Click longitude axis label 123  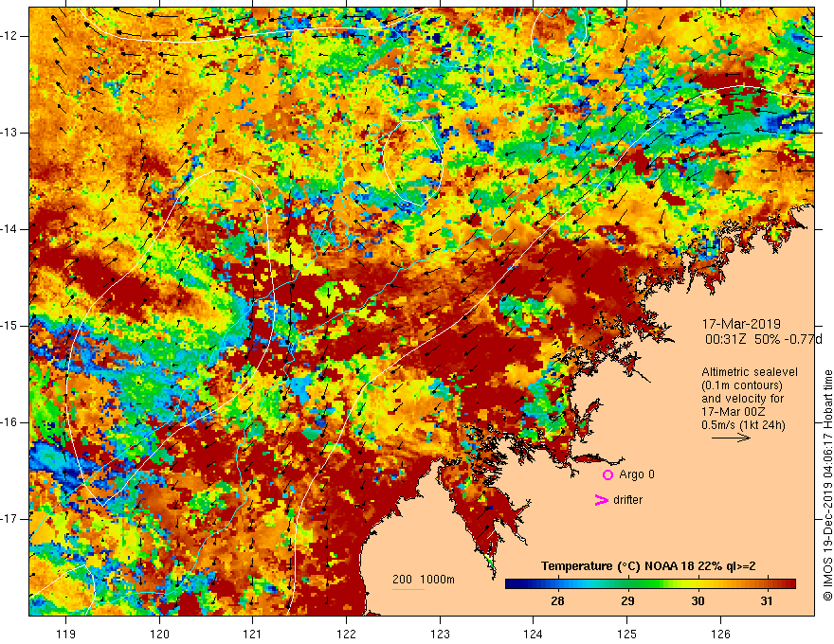tap(440, 634)
